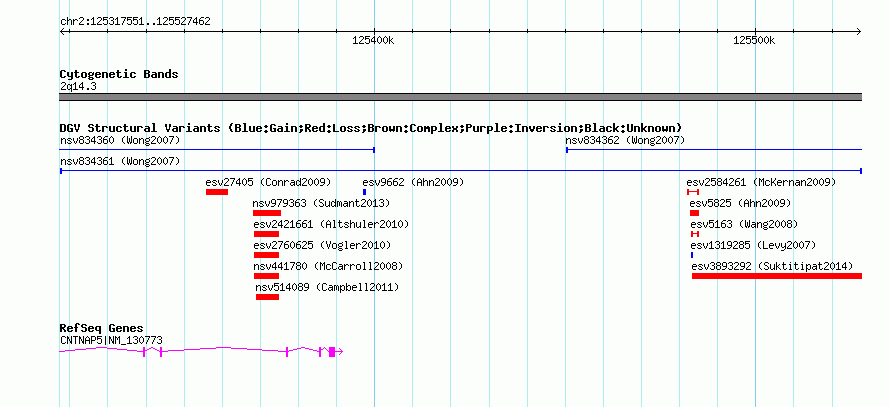Open nsv979363 (Sudmant2013) label
890x407 pixels.
coord(321,203)
